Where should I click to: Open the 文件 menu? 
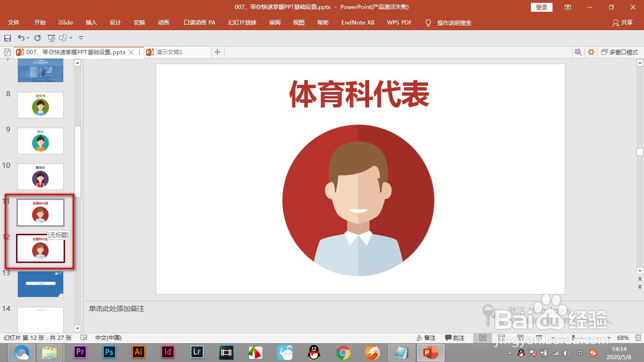pos(14,23)
